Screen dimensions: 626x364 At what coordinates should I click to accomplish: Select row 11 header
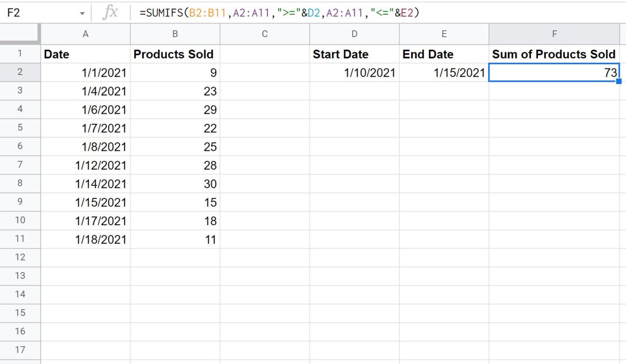(20, 239)
